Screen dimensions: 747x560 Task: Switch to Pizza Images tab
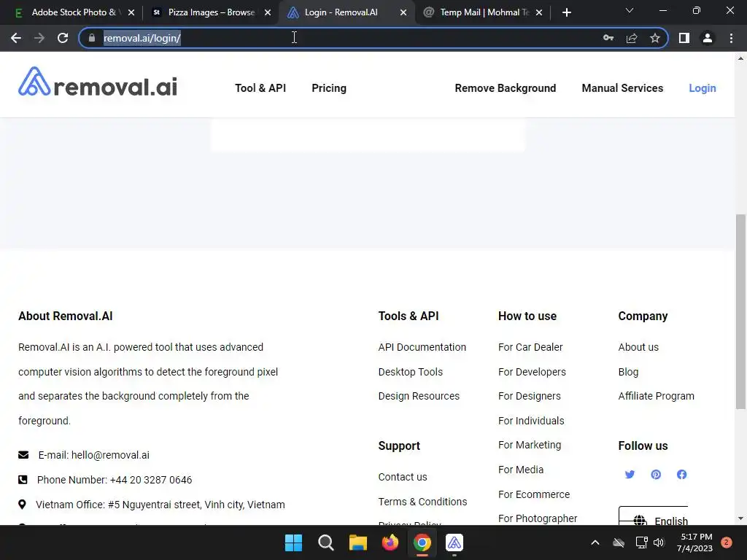[x=211, y=12]
